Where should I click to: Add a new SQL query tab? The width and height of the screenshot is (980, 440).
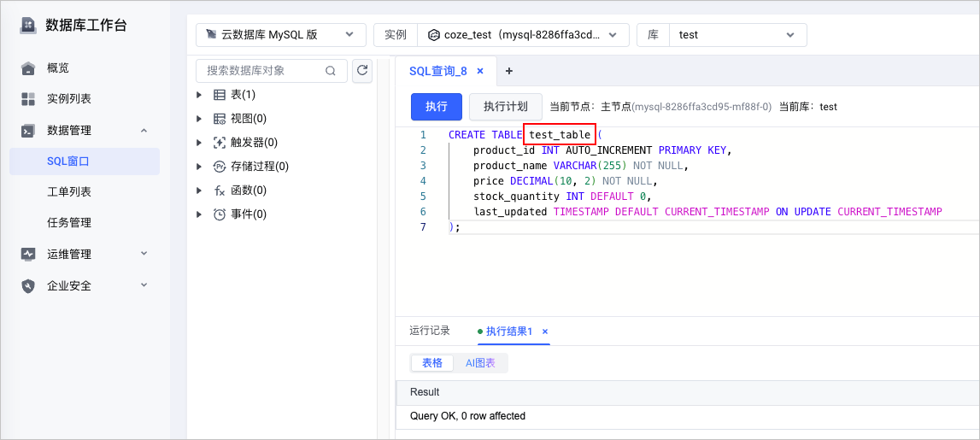pos(508,71)
